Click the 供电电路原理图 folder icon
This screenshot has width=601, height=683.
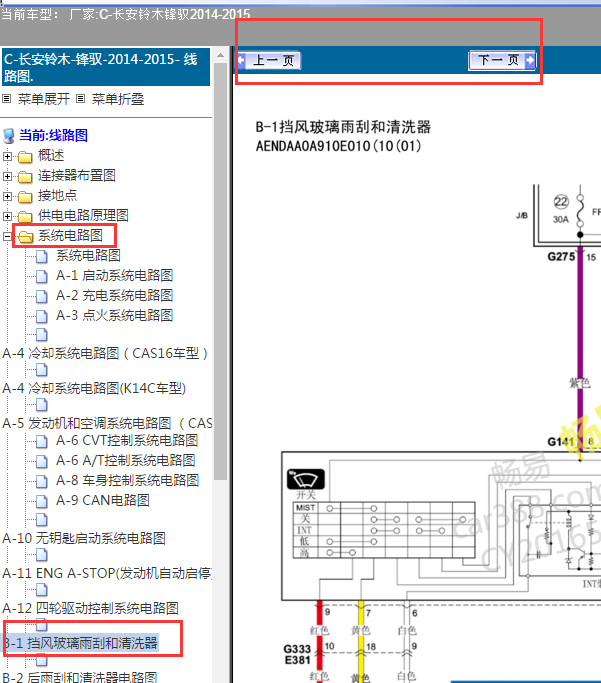point(25,216)
